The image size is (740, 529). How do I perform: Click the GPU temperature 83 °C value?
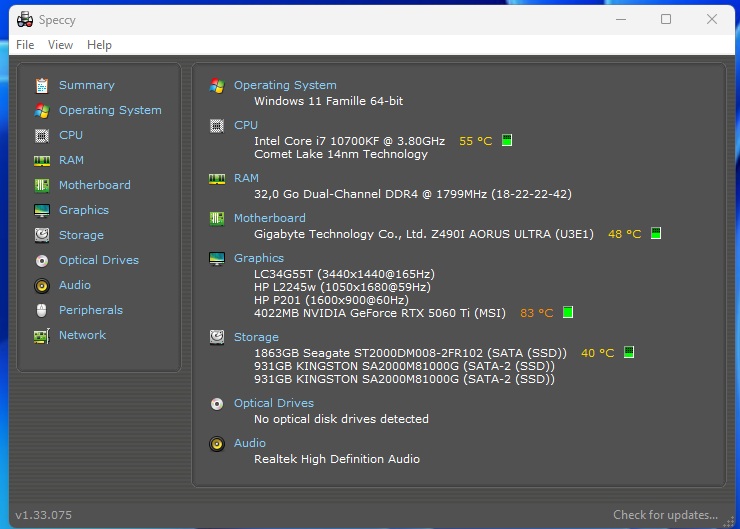[x=537, y=313]
